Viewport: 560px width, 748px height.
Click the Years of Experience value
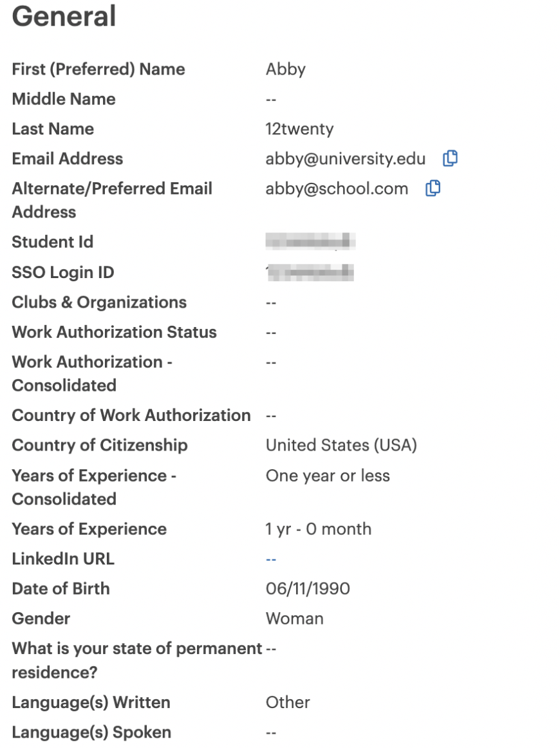click(x=318, y=529)
